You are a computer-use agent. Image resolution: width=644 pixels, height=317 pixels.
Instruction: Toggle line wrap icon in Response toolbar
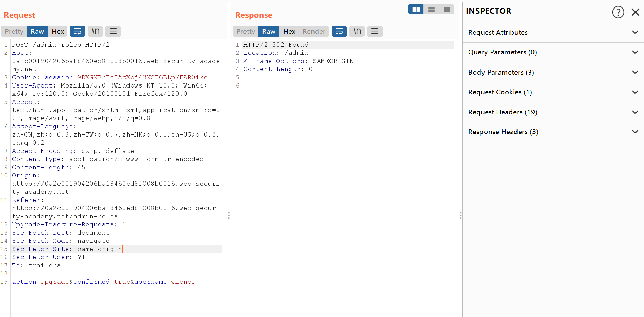tap(339, 31)
